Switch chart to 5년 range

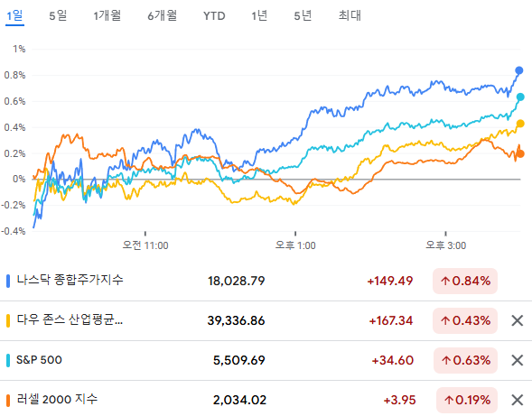(x=303, y=15)
